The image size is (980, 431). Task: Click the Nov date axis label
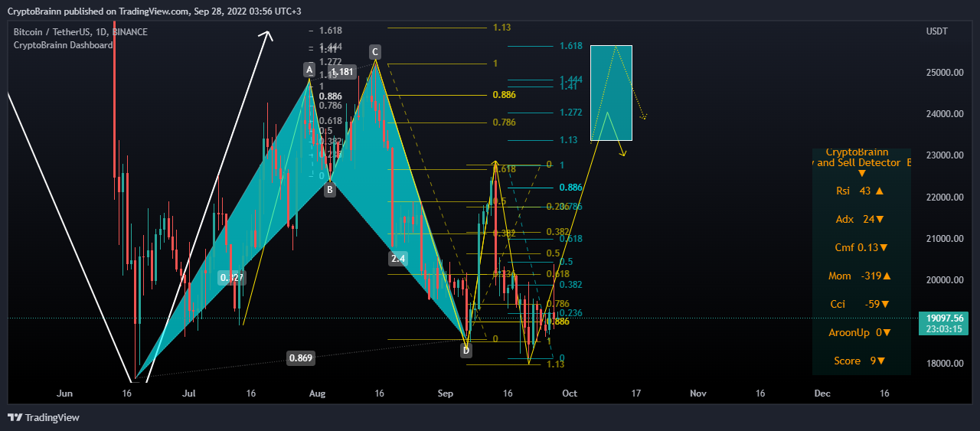697,393
